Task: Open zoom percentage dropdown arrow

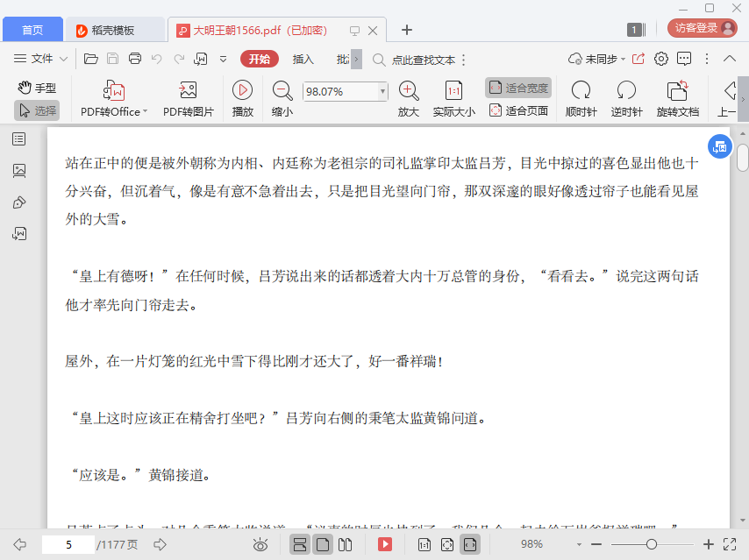Action: [382, 91]
